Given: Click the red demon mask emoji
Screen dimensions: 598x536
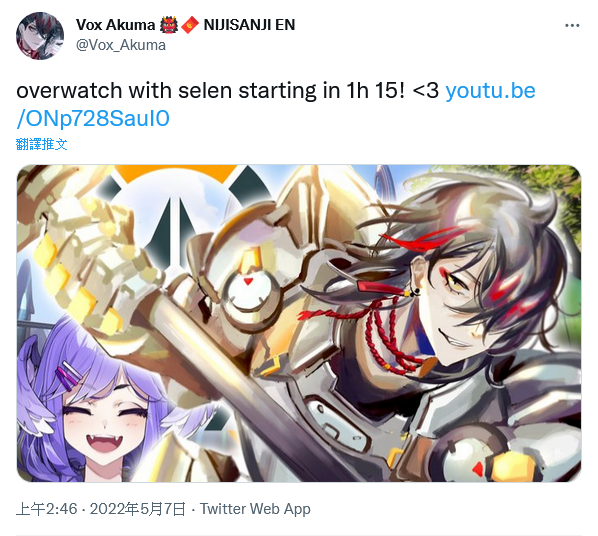Looking at the screenshot, I should pyautogui.click(x=169, y=25).
